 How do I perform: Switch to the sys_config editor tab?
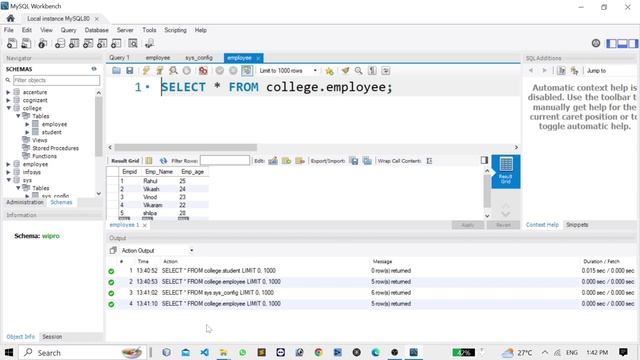point(199,58)
